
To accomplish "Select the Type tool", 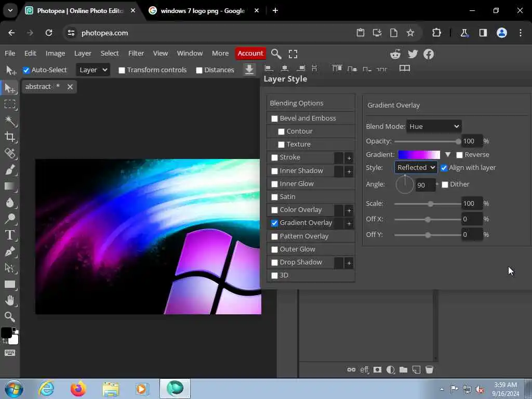I will (10, 235).
